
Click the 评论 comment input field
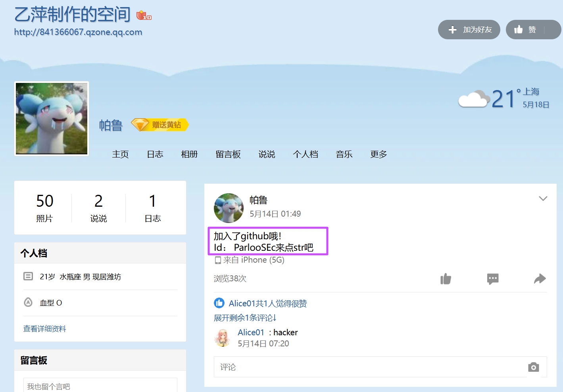click(369, 367)
